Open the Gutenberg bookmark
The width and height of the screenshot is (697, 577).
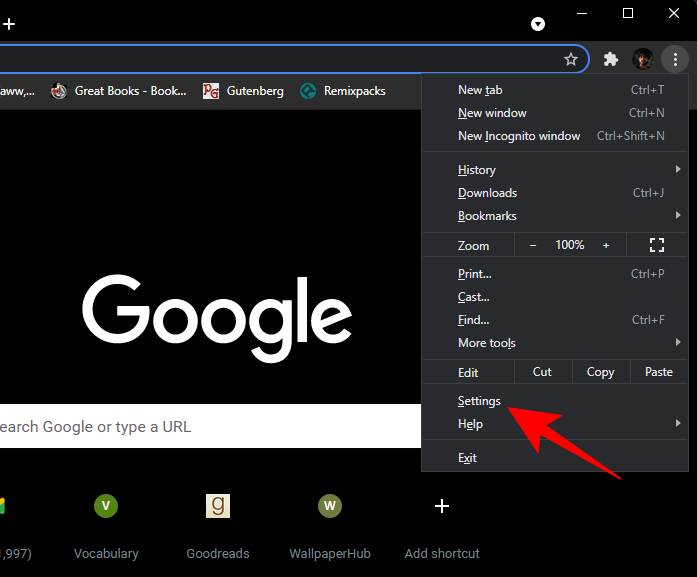(243, 91)
